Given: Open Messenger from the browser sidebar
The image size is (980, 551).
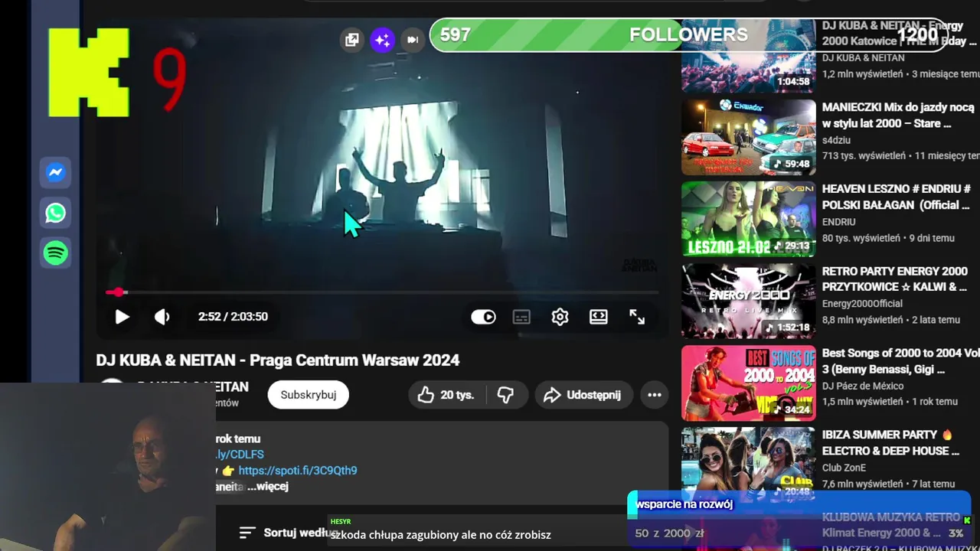Looking at the screenshot, I should (55, 173).
